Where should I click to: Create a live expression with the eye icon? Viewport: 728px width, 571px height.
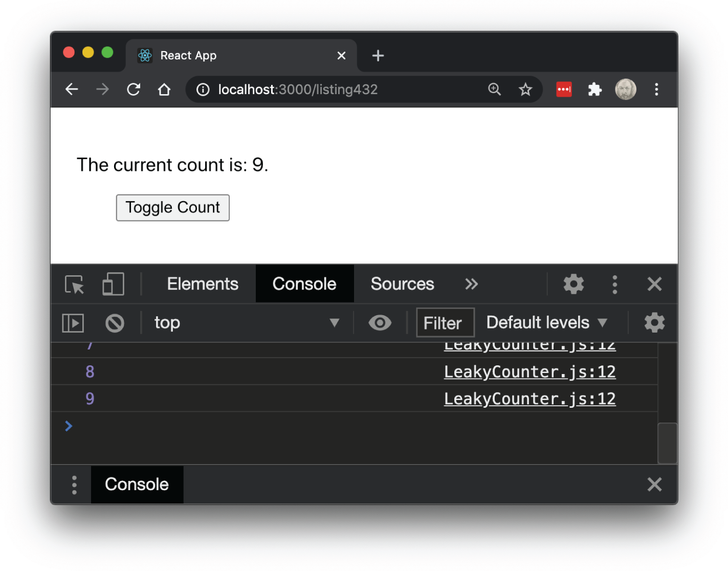point(380,323)
